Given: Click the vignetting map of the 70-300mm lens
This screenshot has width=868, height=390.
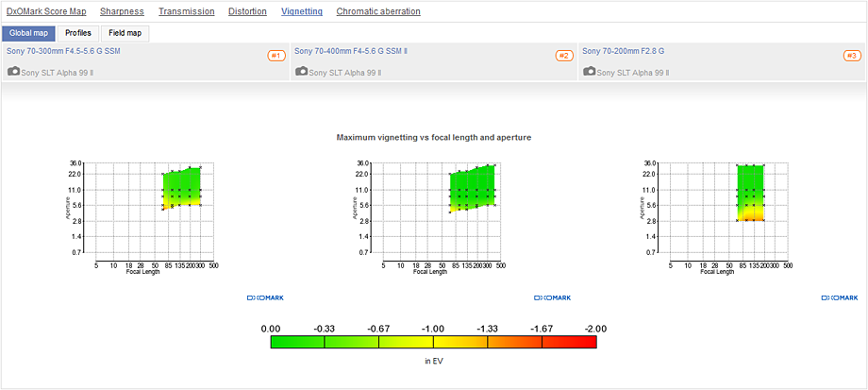Looking at the screenshot, I should point(181,188).
